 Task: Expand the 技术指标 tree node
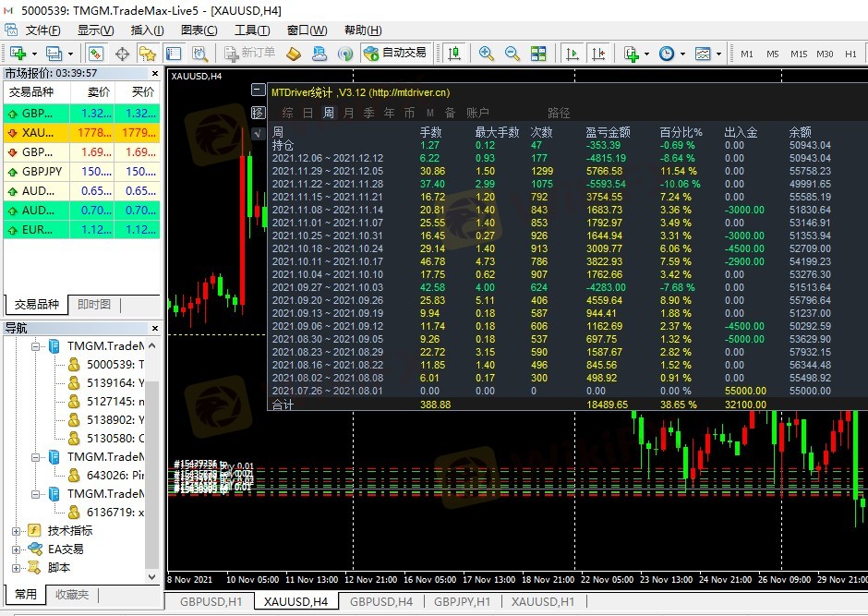pyautogui.click(x=16, y=531)
